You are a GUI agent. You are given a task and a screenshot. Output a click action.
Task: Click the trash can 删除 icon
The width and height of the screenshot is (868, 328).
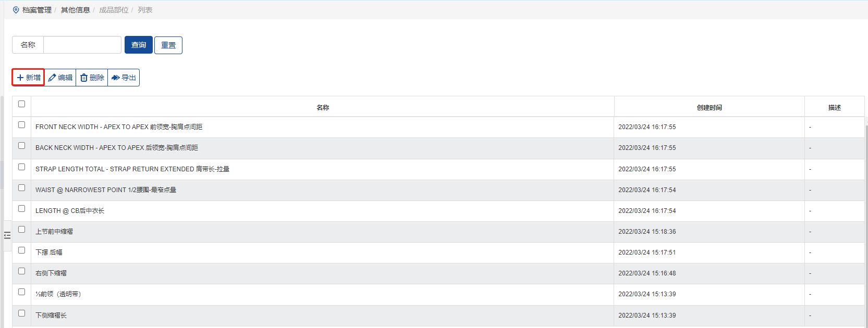coord(84,78)
